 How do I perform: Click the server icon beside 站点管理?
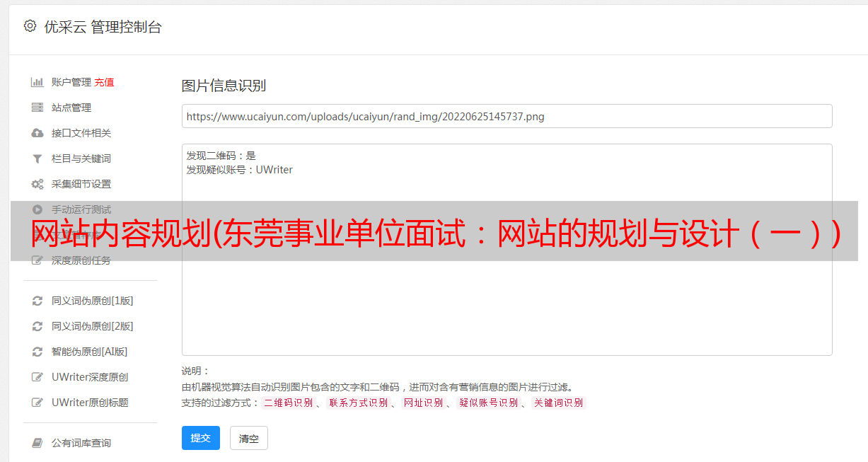[x=37, y=108]
